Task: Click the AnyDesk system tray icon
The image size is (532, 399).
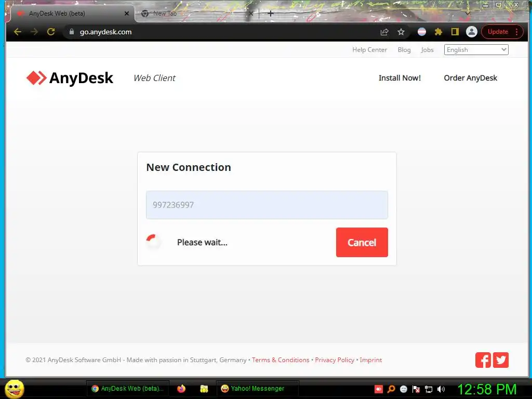Action: tap(379, 389)
